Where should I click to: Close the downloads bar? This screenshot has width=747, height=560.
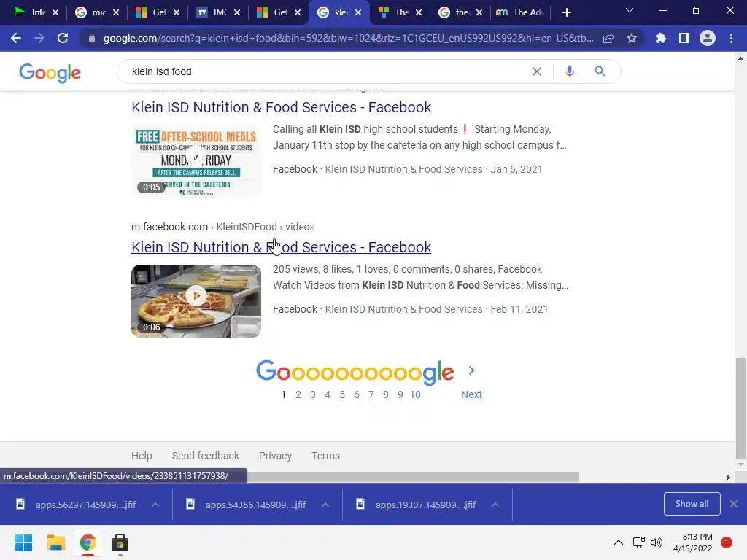734,504
